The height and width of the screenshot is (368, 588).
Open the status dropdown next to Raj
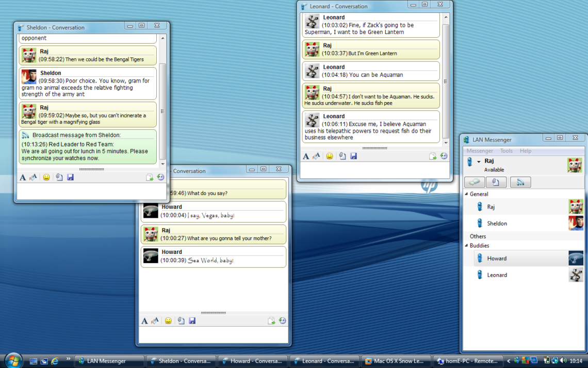tap(480, 161)
